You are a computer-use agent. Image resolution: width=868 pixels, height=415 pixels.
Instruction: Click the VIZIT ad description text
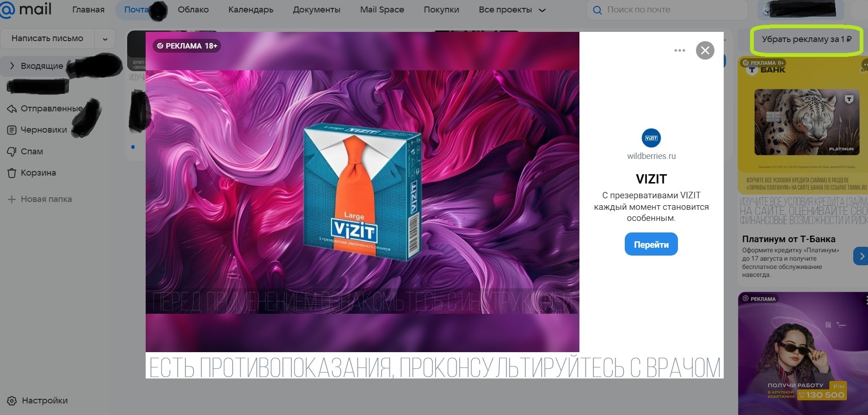(651, 207)
